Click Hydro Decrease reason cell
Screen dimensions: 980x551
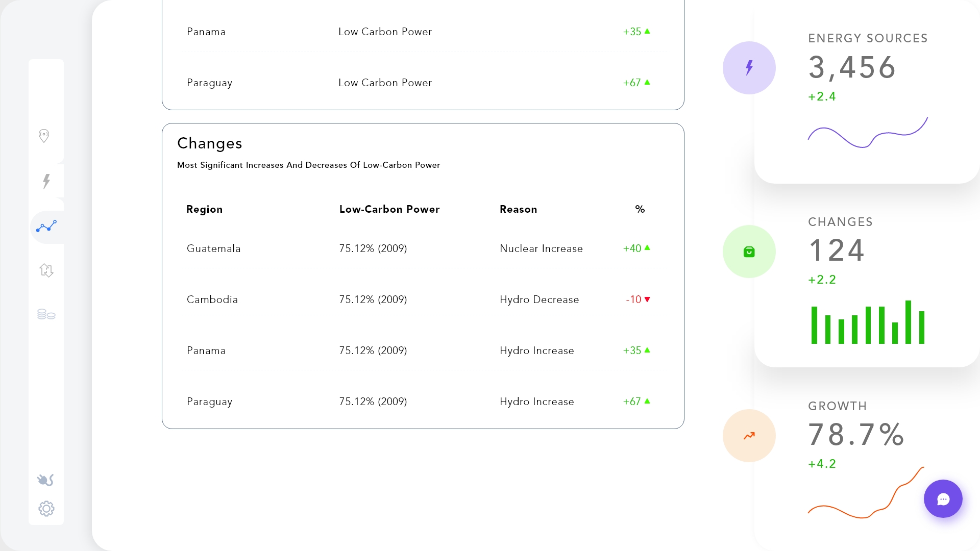point(540,299)
